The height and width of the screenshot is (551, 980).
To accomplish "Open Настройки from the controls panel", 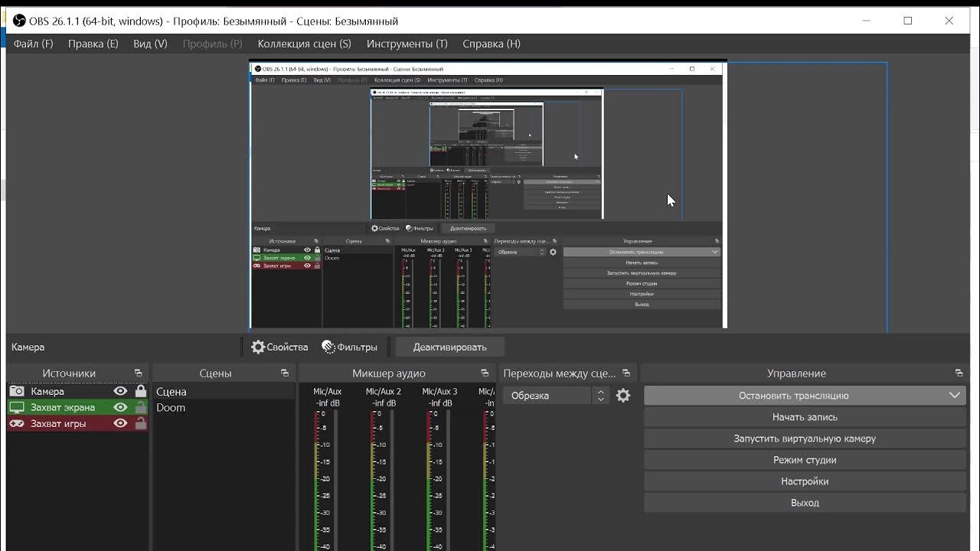I will 805,481.
